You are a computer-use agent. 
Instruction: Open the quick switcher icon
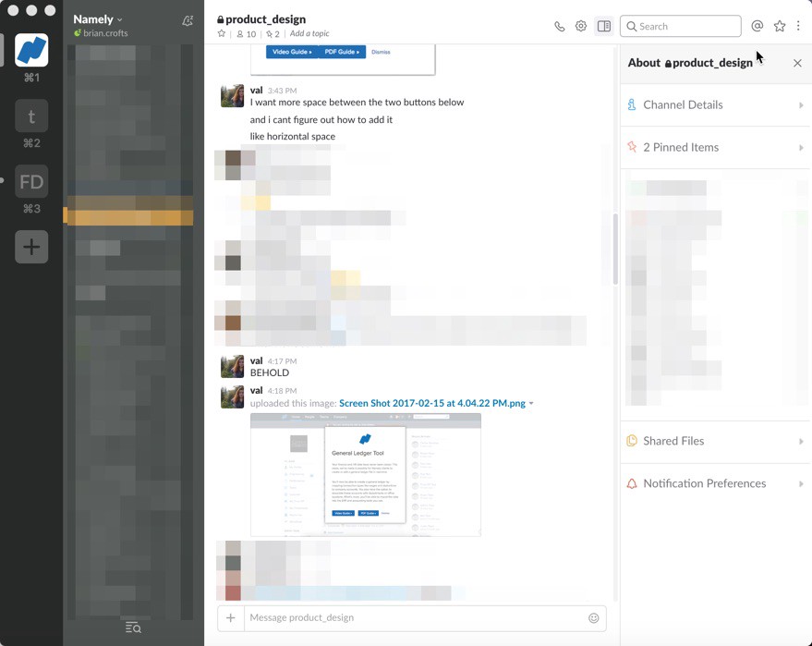tap(133, 628)
